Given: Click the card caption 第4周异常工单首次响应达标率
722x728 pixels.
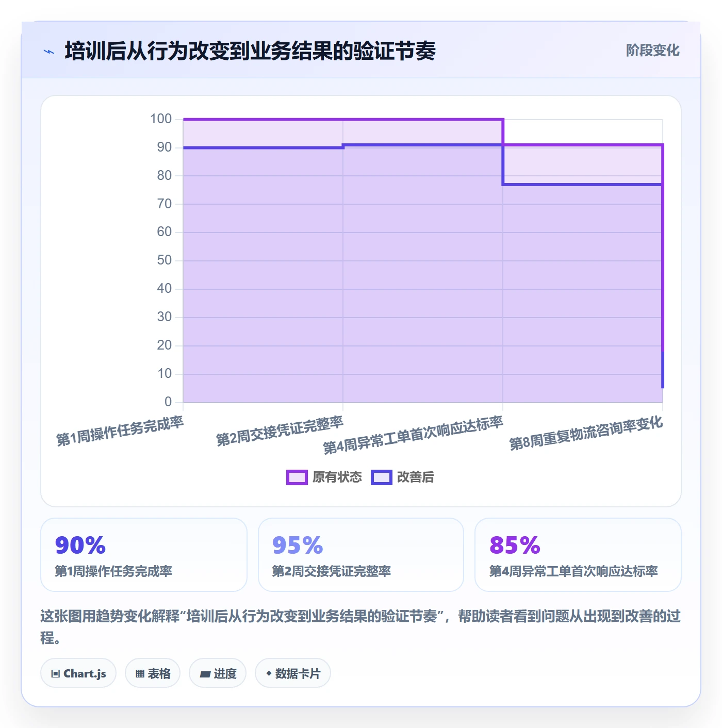Looking at the screenshot, I should click(x=573, y=571).
